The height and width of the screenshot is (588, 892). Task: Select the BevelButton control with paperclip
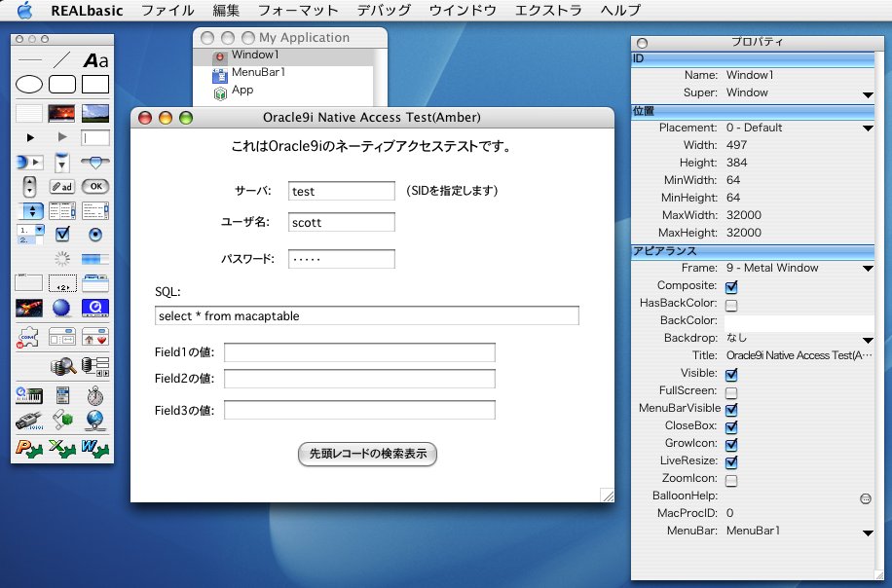pyautogui.click(x=62, y=187)
